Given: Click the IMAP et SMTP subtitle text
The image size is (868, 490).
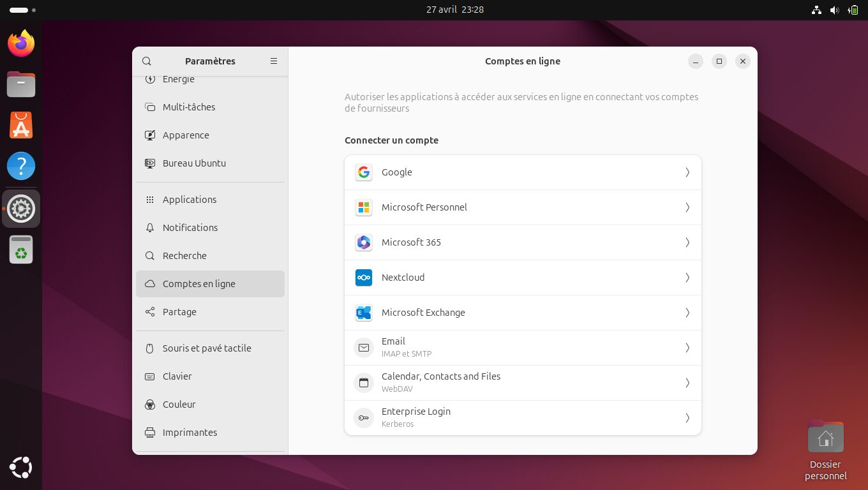Looking at the screenshot, I should coord(407,353).
